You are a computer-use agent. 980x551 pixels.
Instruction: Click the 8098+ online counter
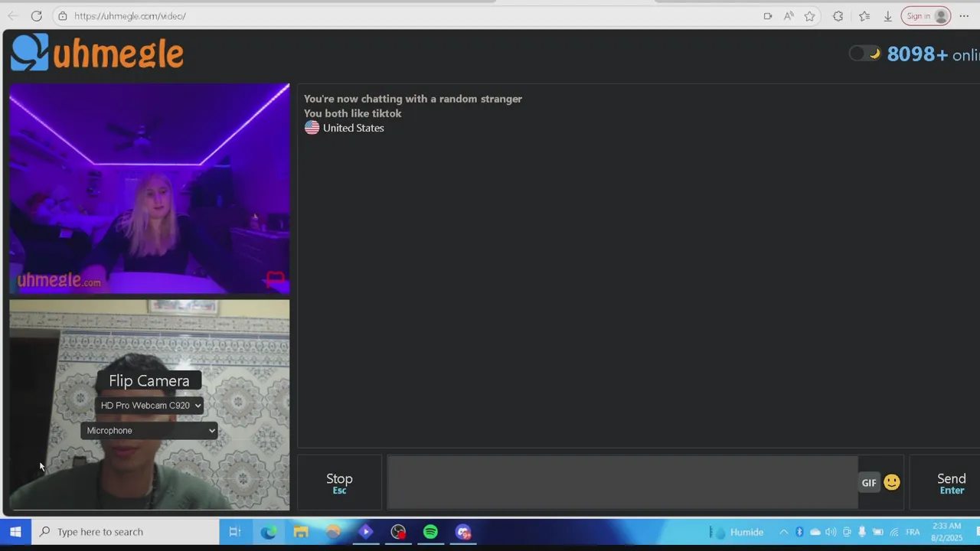coord(933,54)
